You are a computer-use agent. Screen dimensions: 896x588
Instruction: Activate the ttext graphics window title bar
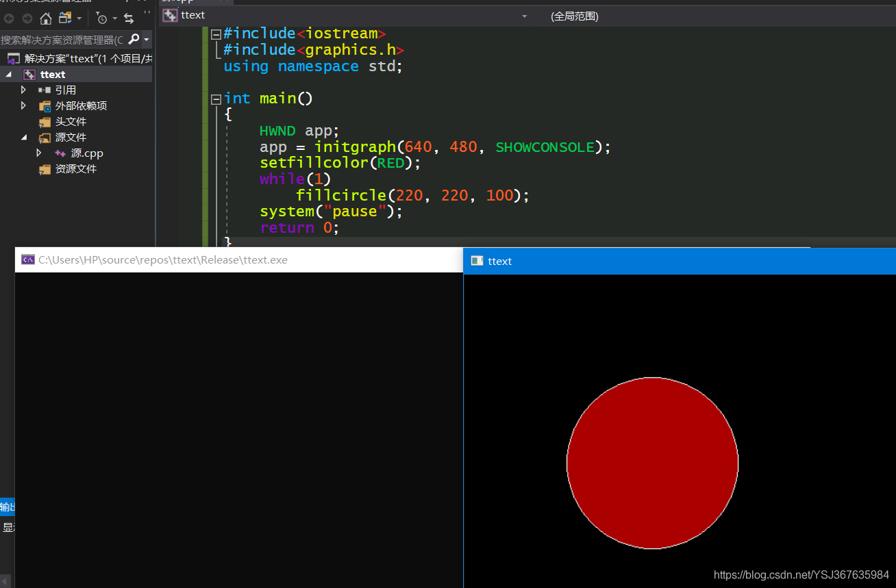coord(680,261)
